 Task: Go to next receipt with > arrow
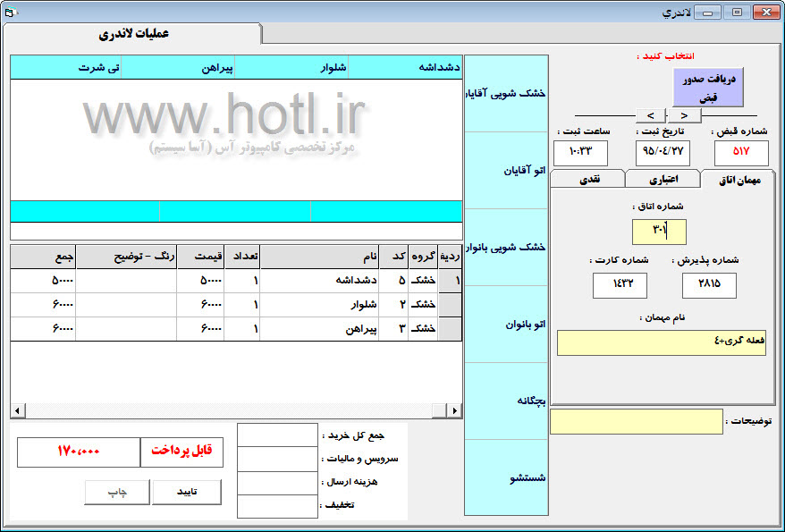tap(684, 115)
